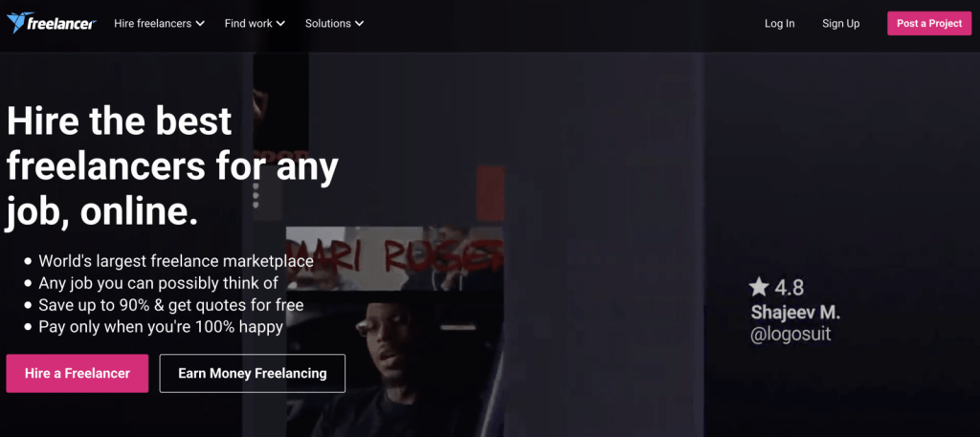This screenshot has width=980, height=437.
Task: Open the Solutions menu label
Action: [x=327, y=24]
